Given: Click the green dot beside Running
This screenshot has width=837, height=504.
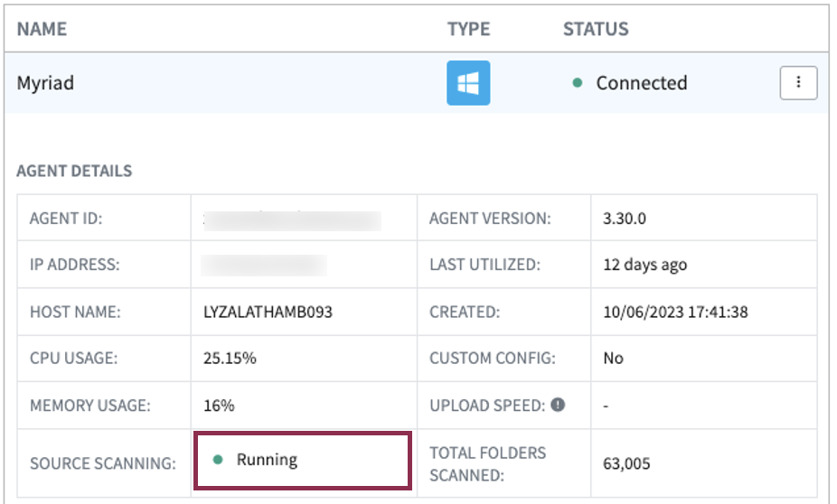Looking at the screenshot, I should 218,460.
